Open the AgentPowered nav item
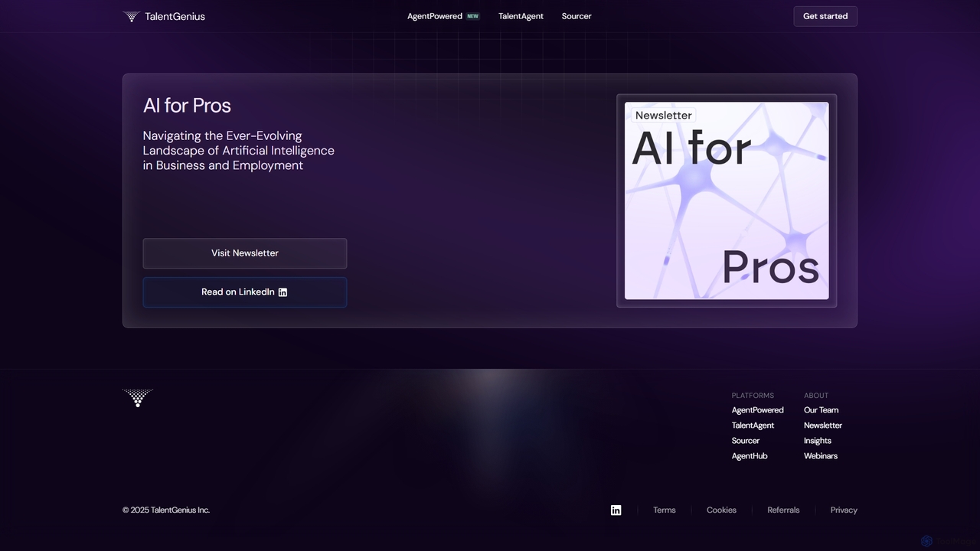This screenshot has height=551, width=980. (443, 16)
